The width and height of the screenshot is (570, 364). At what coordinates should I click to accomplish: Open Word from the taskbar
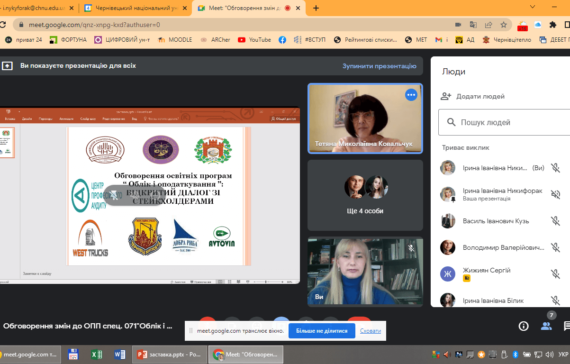pyautogui.click(x=119, y=354)
